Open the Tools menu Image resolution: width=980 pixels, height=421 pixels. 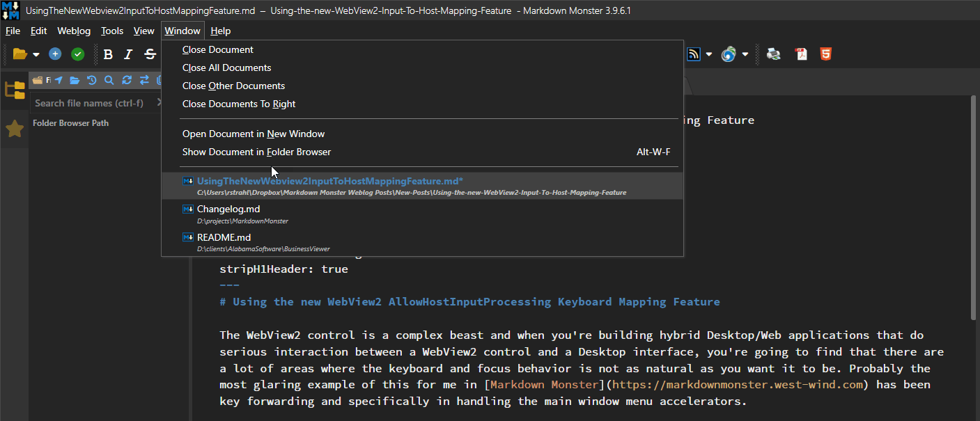tap(112, 31)
